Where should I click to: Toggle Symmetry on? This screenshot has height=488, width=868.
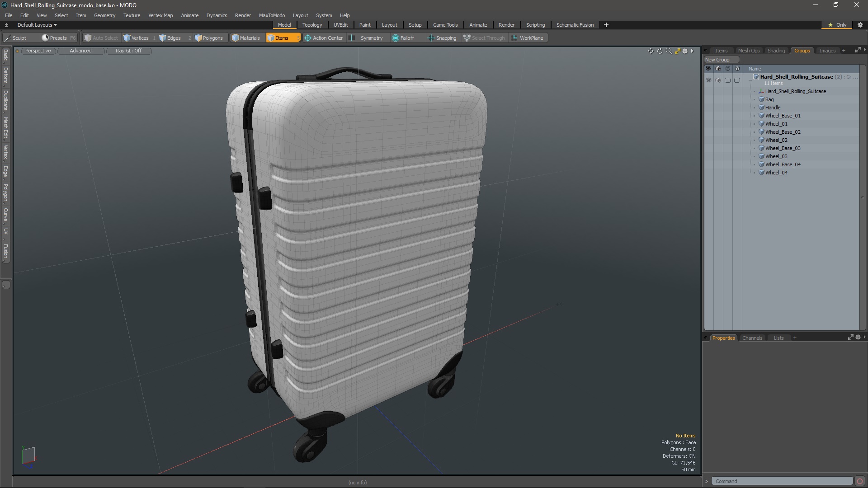(x=367, y=38)
